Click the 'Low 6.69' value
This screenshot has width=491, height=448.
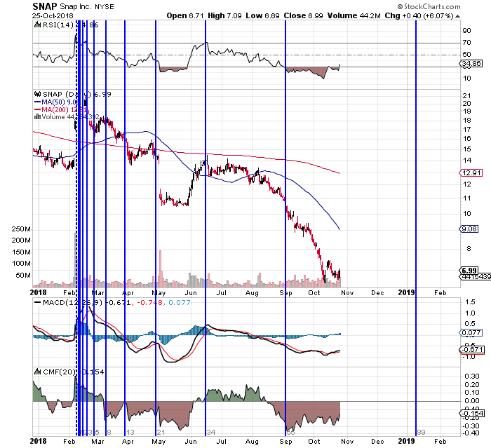[262, 15]
